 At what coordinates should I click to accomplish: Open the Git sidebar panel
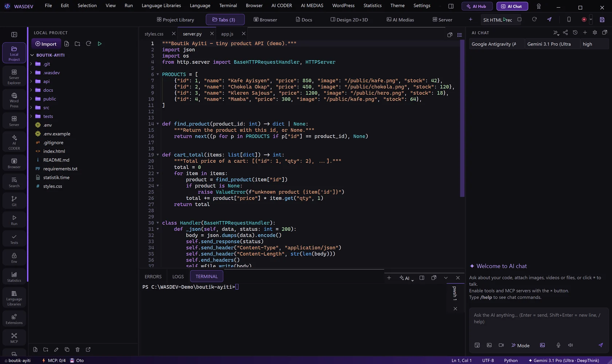point(14,201)
